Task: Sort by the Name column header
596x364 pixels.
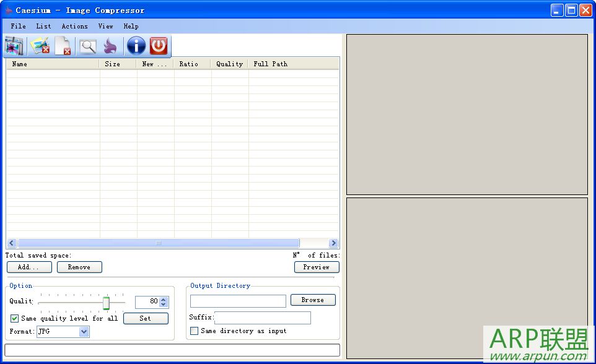Action: (x=53, y=64)
